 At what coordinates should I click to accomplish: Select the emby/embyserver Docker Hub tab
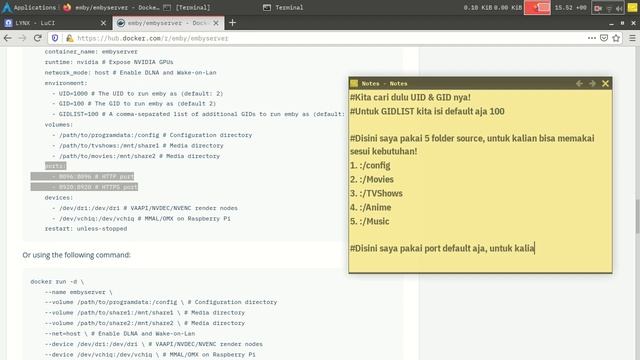point(168,23)
